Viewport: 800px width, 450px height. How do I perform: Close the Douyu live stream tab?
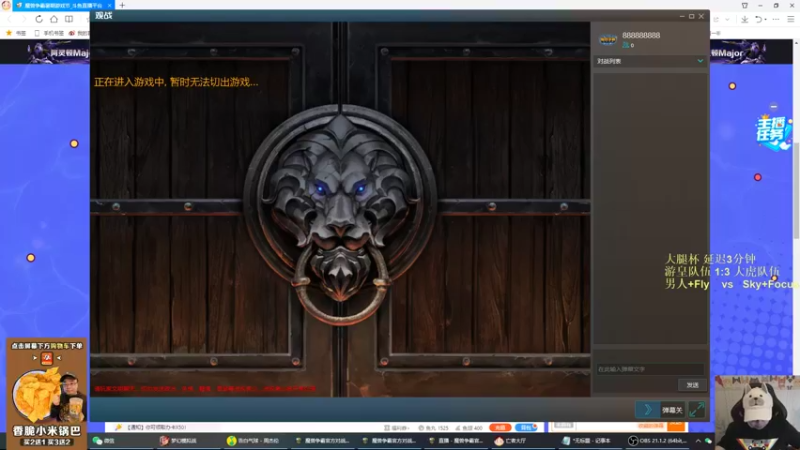(x=109, y=6)
